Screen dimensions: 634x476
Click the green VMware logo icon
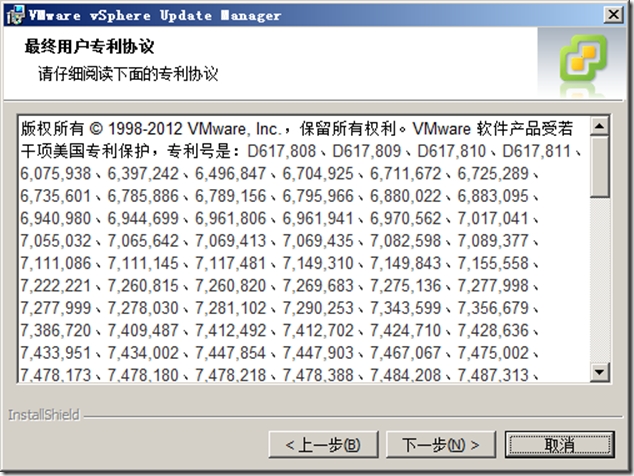583,57
